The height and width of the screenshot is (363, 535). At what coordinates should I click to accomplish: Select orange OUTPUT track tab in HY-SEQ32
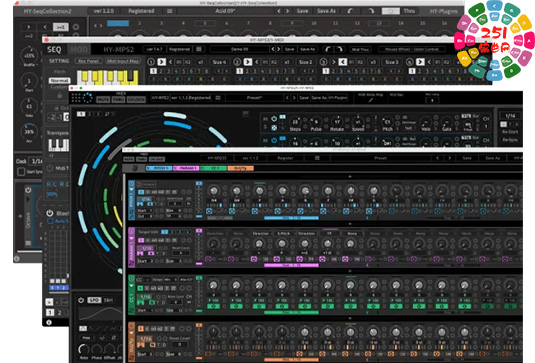tap(241, 168)
